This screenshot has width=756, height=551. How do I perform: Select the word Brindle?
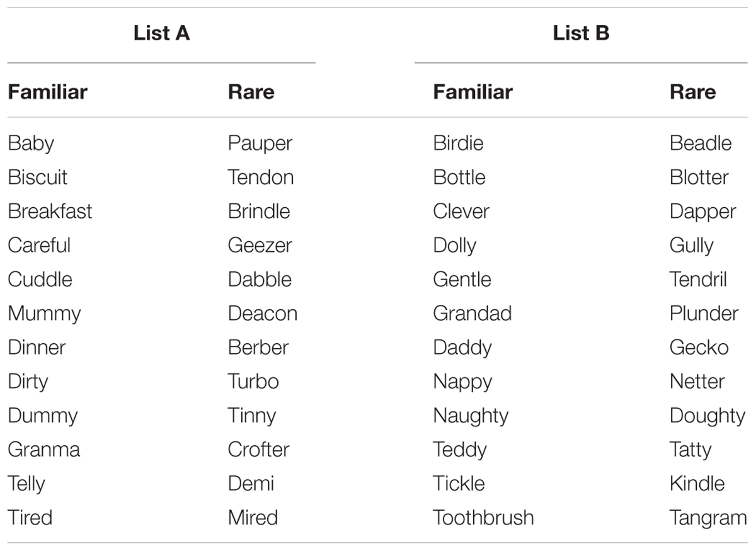point(259,211)
